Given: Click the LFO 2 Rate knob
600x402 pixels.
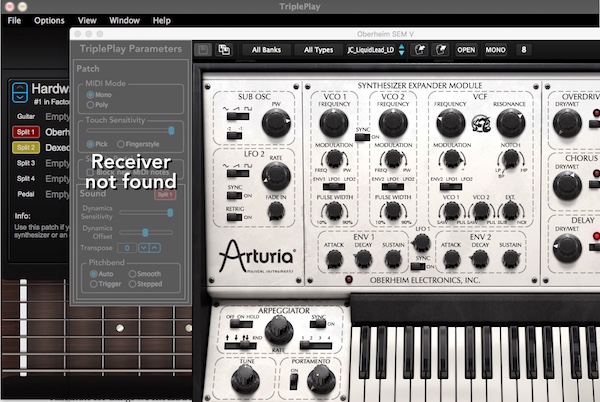Looking at the screenshot, I should [276, 176].
